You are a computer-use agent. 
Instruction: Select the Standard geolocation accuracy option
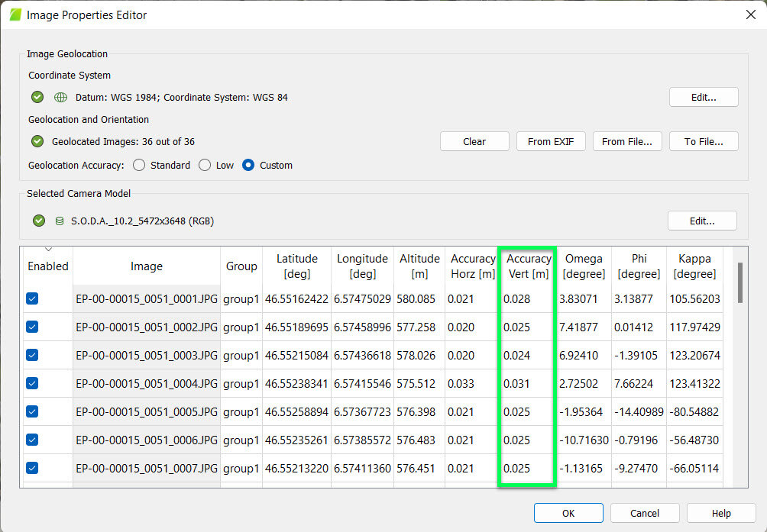[x=139, y=165]
